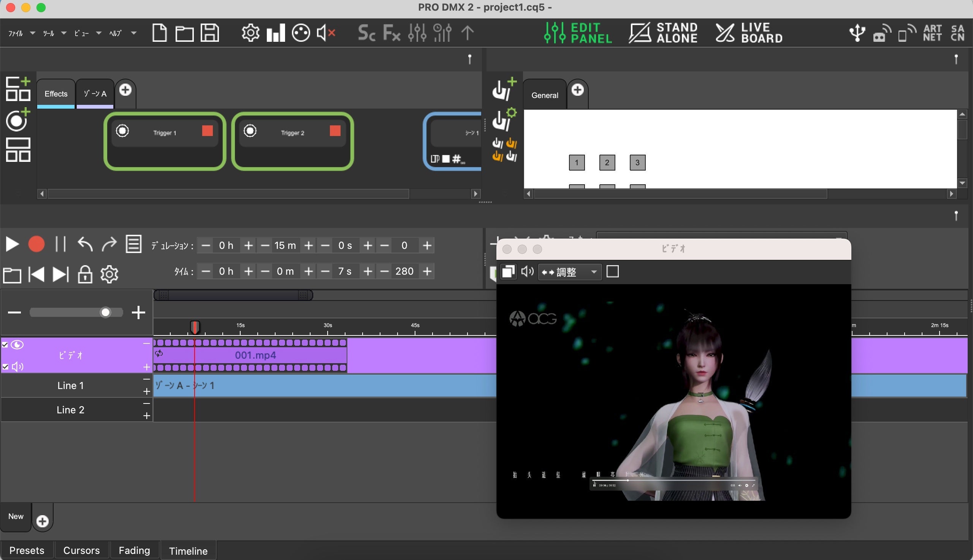The height and width of the screenshot is (560, 973).
Task: Click the Art-Net connection icon
Action: point(932,33)
